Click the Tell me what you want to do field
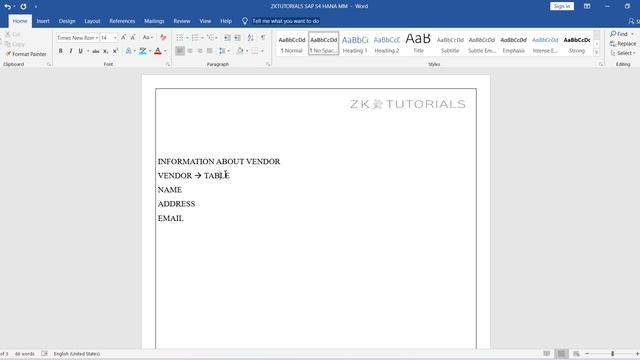The width and height of the screenshot is (640, 360). point(286,21)
